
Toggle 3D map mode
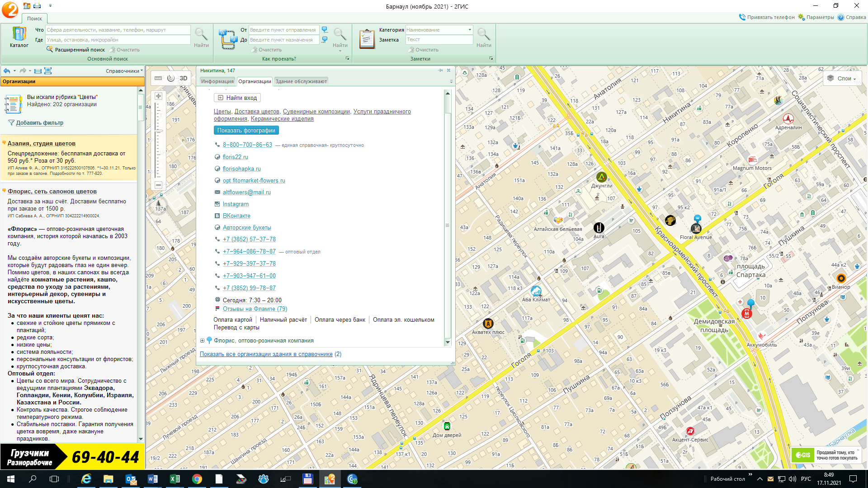click(184, 78)
